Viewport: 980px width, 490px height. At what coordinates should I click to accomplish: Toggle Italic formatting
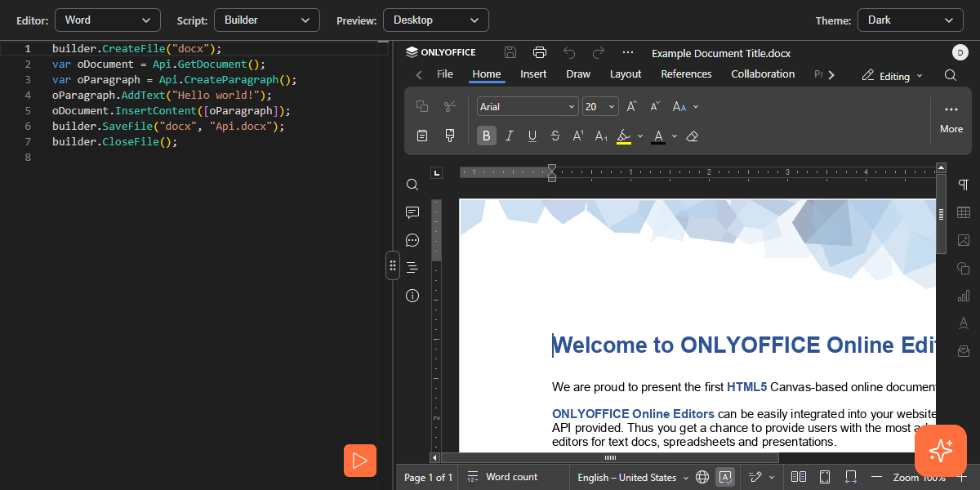510,136
